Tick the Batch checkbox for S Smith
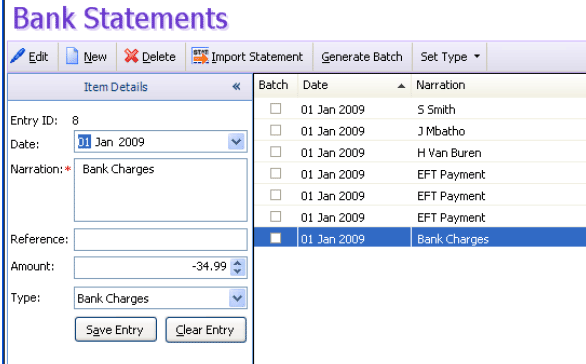Screen dimensions: 586x364 276,109
